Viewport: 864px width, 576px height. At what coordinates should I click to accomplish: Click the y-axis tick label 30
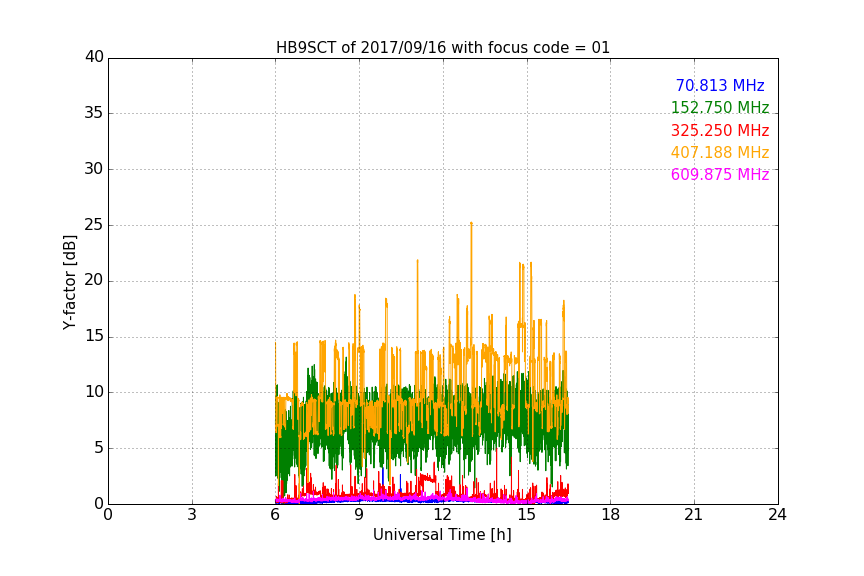tap(94, 169)
